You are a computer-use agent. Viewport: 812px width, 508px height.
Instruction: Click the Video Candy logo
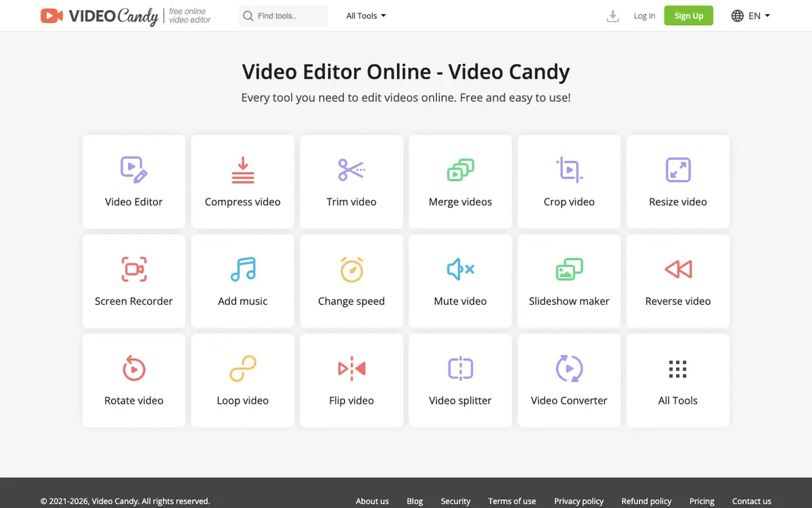click(99, 16)
